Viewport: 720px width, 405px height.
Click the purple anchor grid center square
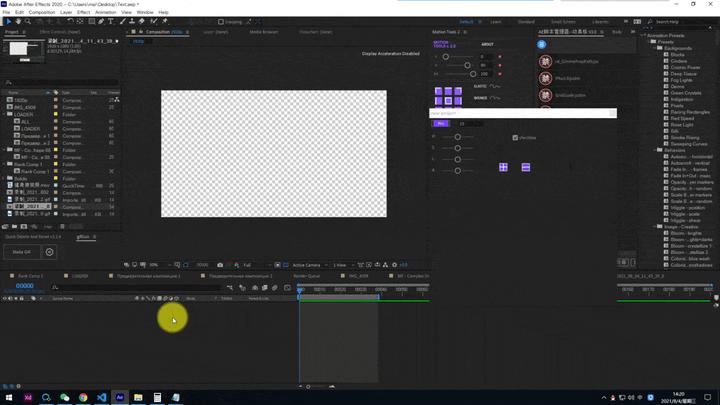click(x=448, y=97)
